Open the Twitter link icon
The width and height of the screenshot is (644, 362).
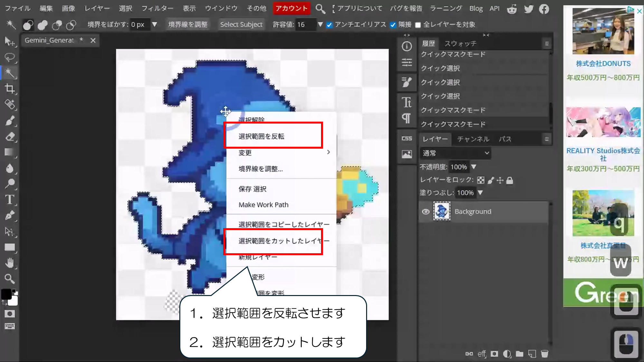(528, 9)
